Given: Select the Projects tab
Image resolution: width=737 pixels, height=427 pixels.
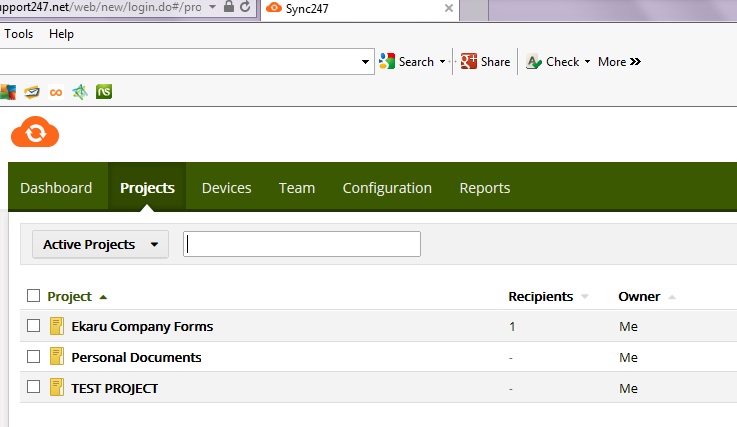Looking at the screenshot, I should pos(147,188).
